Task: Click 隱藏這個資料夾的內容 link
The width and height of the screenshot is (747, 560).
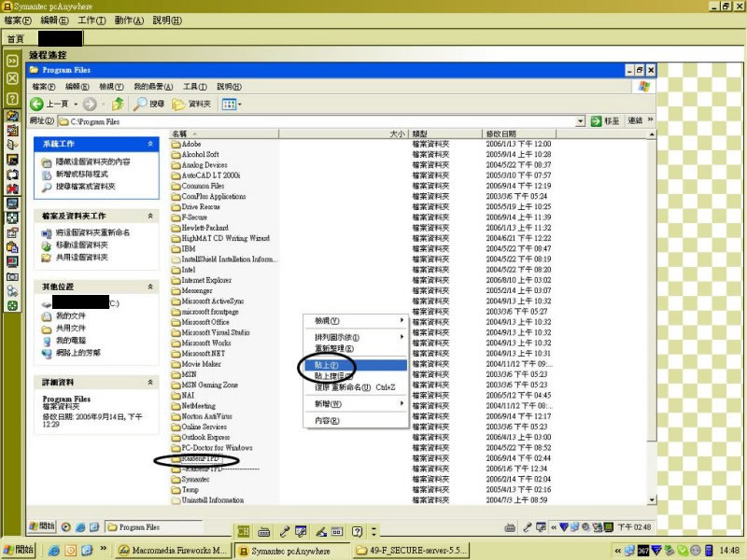Action: point(92,161)
